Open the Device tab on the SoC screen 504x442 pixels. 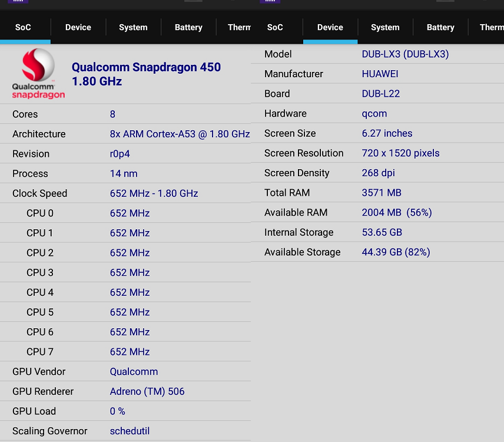pyautogui.click(x=78, y=27)
